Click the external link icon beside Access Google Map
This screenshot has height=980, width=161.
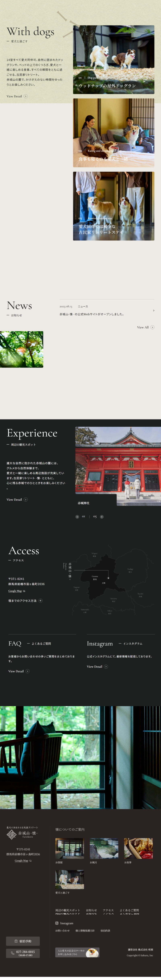[x=24, y=591]
